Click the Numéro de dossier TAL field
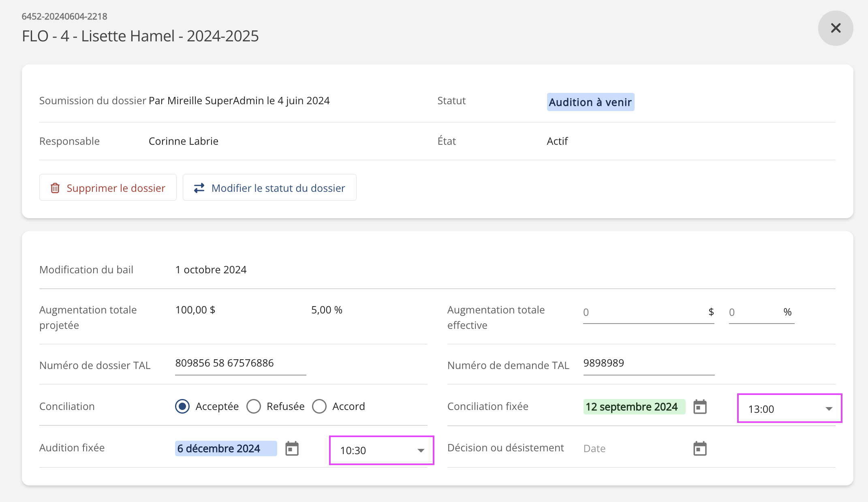Viewport: 868px width, 502px height. (240, 363)
